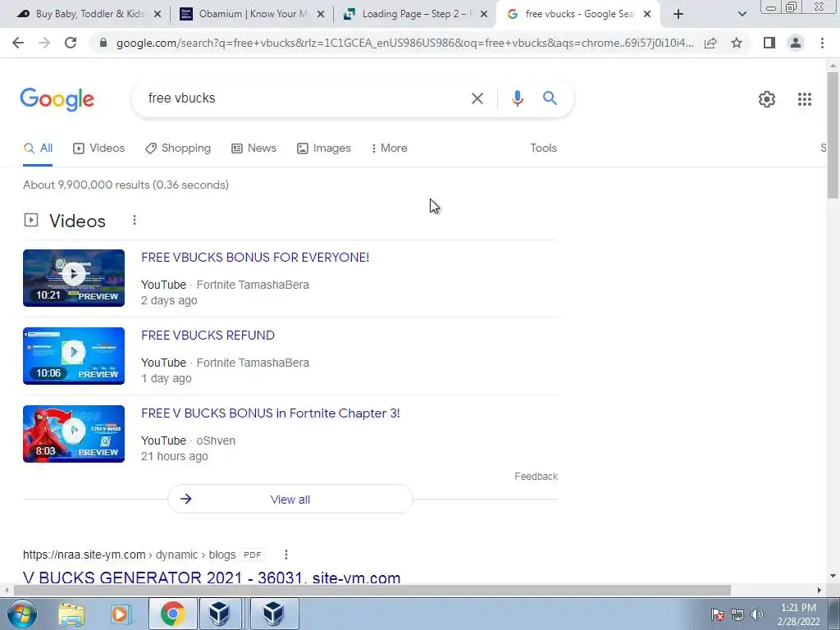Image resolution: width=840 pixels, height=630 pixels.
Task: Select the News search filter
Action: point(254,148)
